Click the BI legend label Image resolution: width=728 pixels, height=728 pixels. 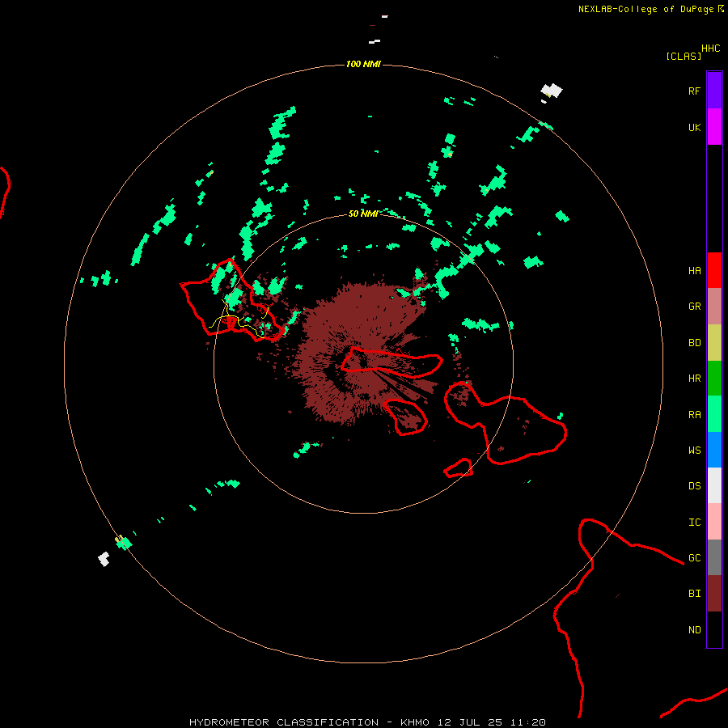(695, 594)
